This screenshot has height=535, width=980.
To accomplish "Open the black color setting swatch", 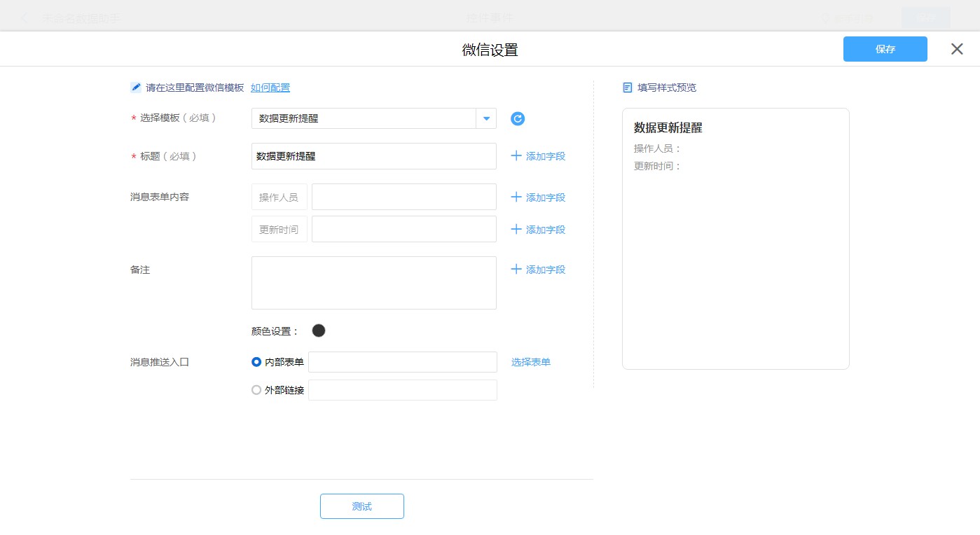I will pyautogui.click(x=319, y=331).
